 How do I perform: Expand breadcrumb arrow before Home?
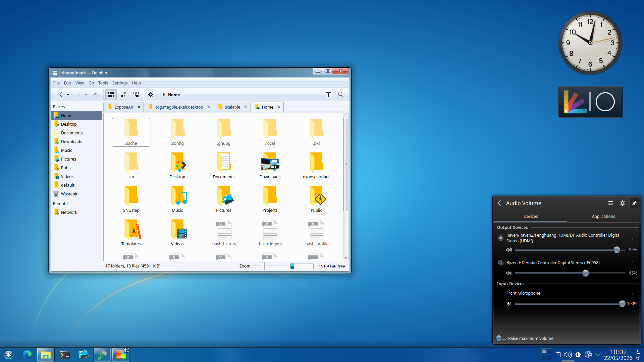point(164,95)
